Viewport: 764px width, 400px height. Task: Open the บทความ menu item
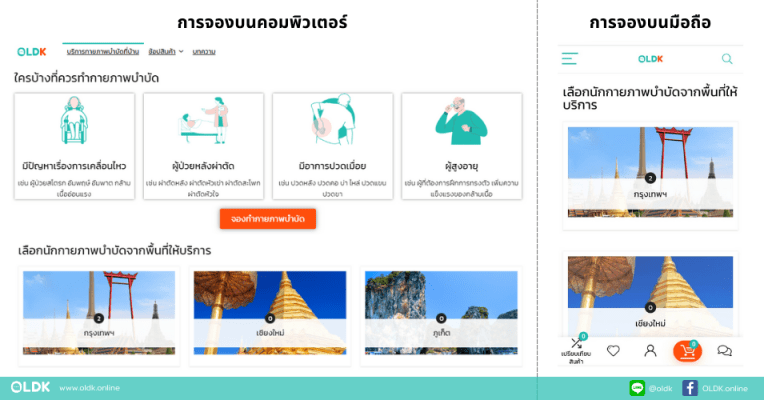204,52
